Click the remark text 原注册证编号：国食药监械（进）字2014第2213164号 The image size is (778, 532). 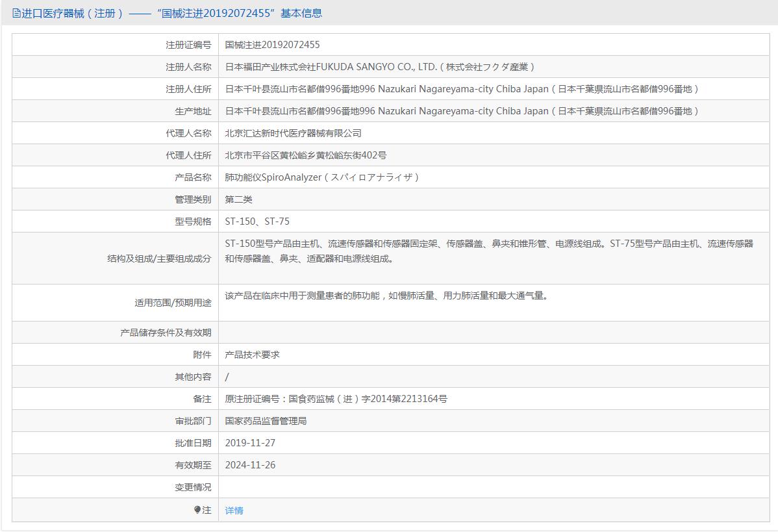pyautogui.click(x=336, y=399)
